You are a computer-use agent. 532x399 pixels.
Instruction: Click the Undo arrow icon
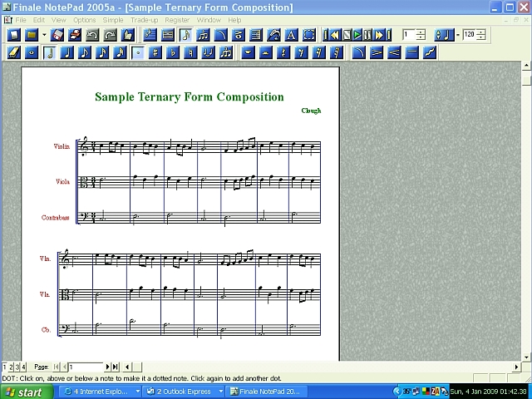tap(91, 35)
